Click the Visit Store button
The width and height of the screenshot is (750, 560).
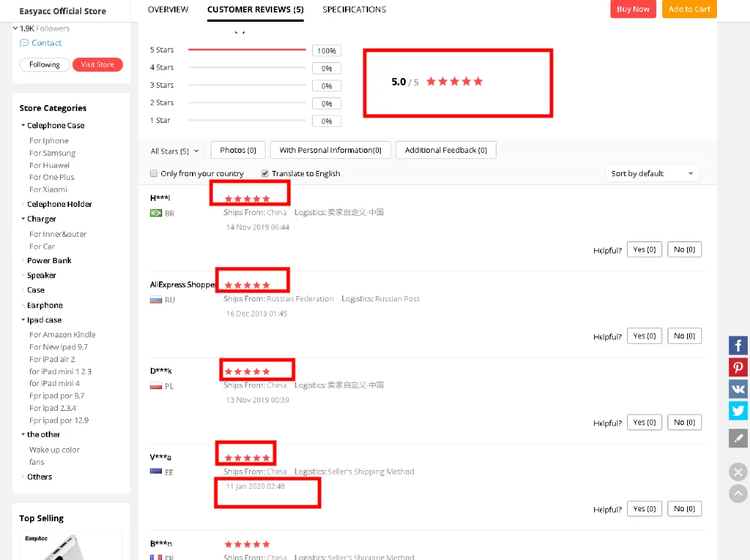(x=97, y=64)
